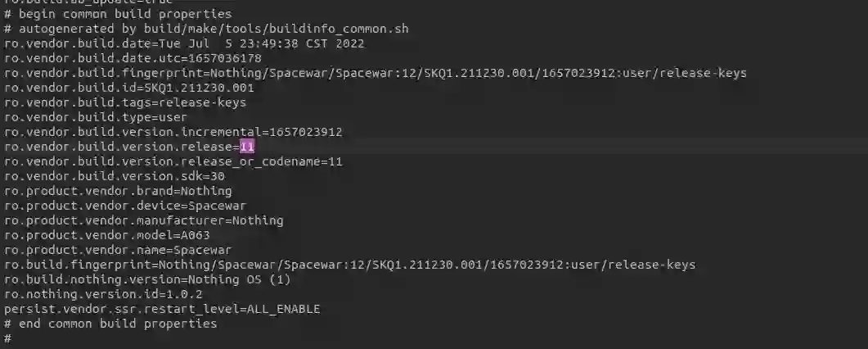868x349 pixels.
Task: Click the buildinfo_common.sh autogenerated comment line
Action: 206,29
